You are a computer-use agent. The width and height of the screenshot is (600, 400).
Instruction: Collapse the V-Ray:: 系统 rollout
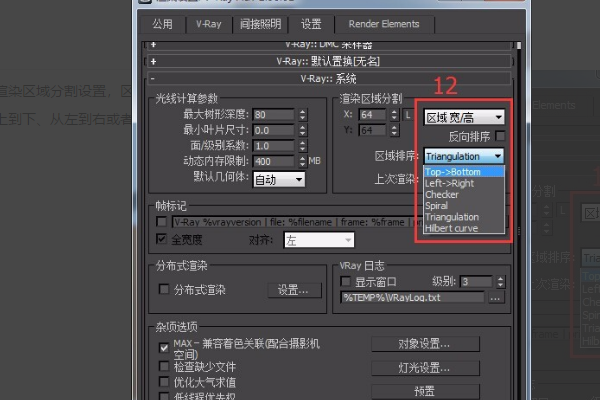(x=328, y=79)
